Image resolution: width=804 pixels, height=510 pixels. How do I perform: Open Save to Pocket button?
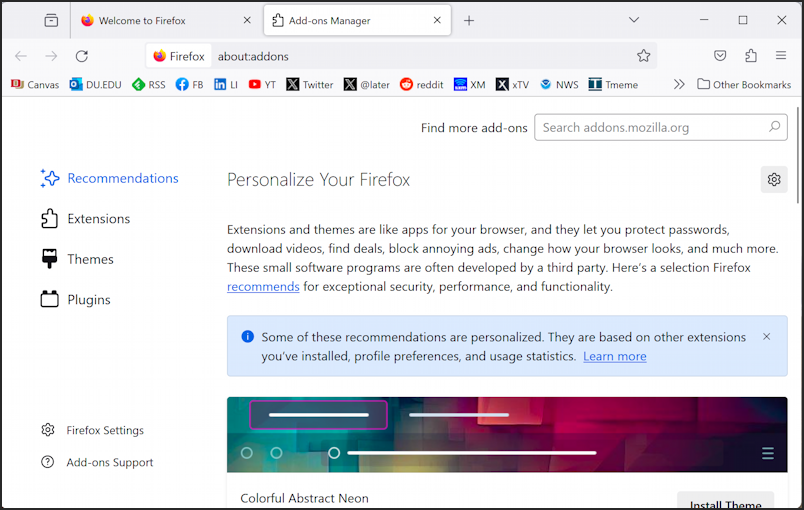[720, 55]
